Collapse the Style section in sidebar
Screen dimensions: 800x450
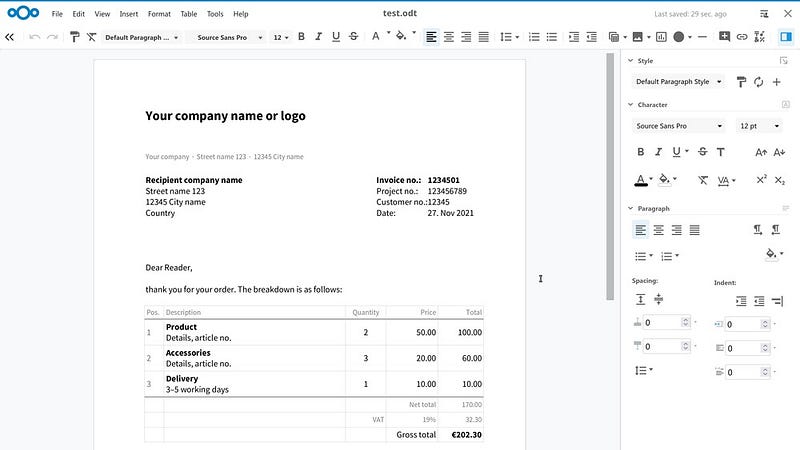coord(631,60)
